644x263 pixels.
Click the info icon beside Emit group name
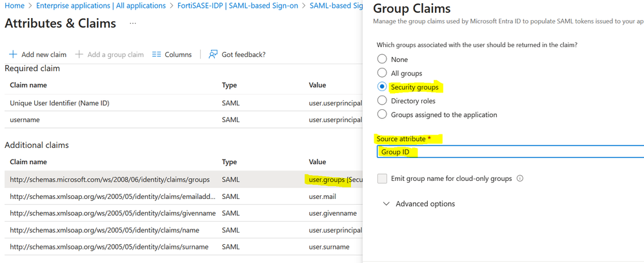tap(520, 178)
